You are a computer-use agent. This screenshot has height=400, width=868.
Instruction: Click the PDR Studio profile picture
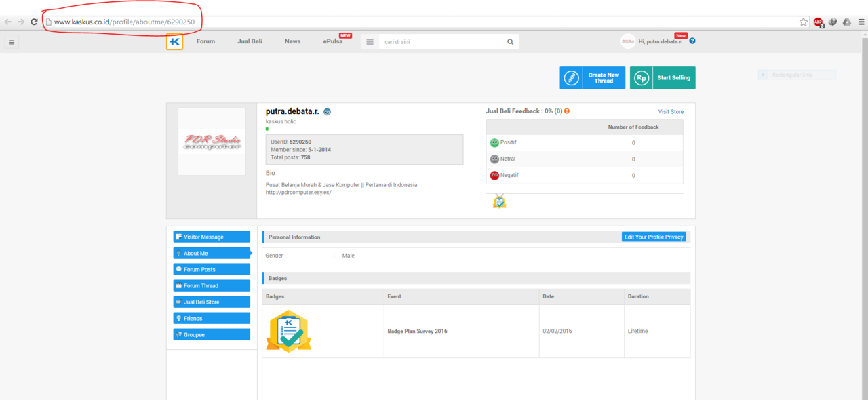pos(212,142)
